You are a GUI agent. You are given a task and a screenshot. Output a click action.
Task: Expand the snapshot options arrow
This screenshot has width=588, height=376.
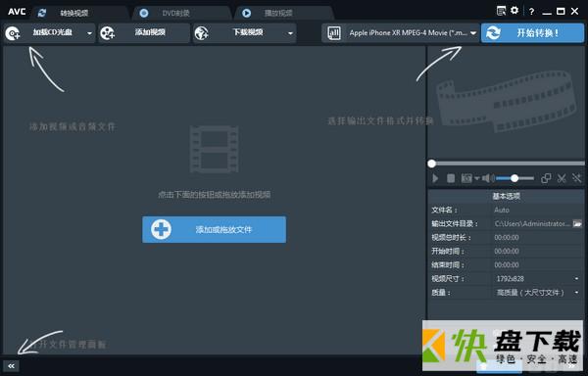[x=476, y=178]
